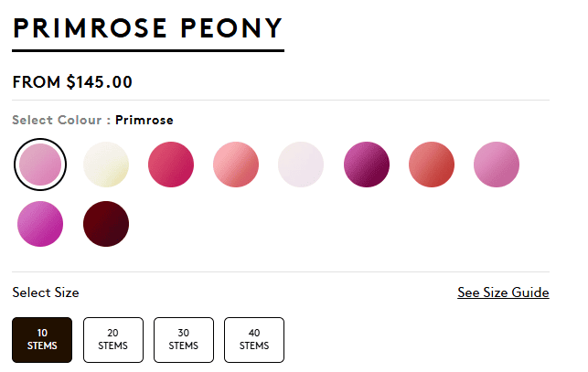The image size is (588, 372).
Task: Click the Primrose colour name text
Action: 144,120
